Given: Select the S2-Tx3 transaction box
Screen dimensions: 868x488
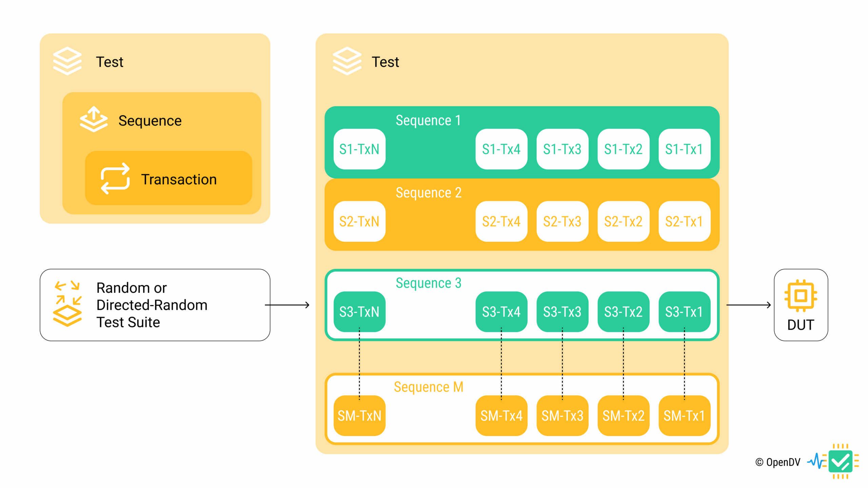Looking at the screenshot, I should pos(562,221).
